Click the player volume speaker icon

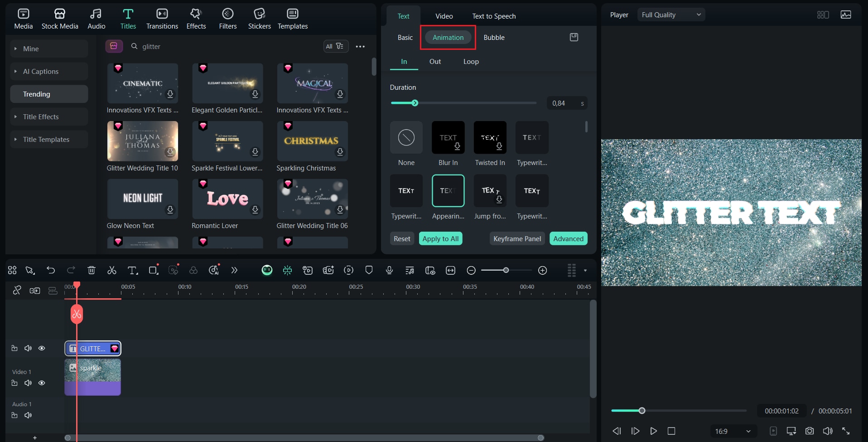828,431
